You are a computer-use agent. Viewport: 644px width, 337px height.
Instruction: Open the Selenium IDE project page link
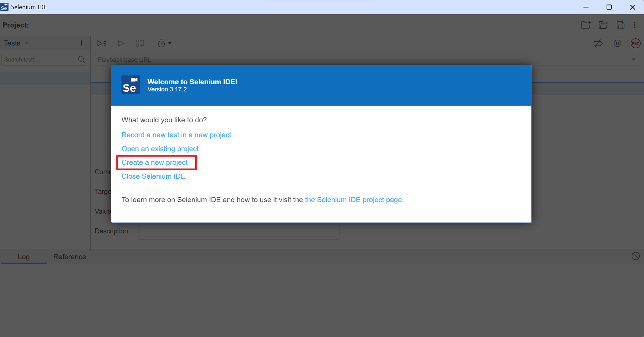(353, 200)
